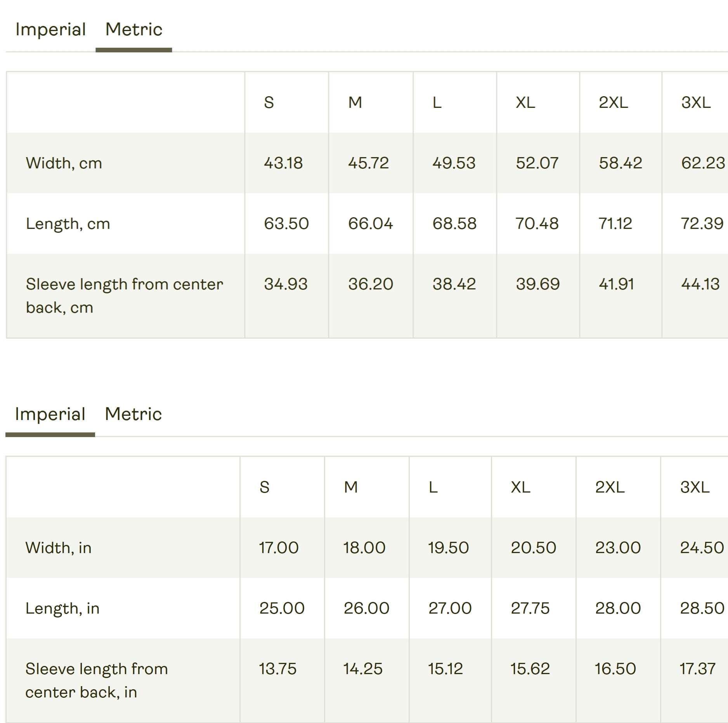The width and height of the screenshot is (728, 723).
Task: Select the Imperial tab above the inches table
Action: [x=50, y=414]
